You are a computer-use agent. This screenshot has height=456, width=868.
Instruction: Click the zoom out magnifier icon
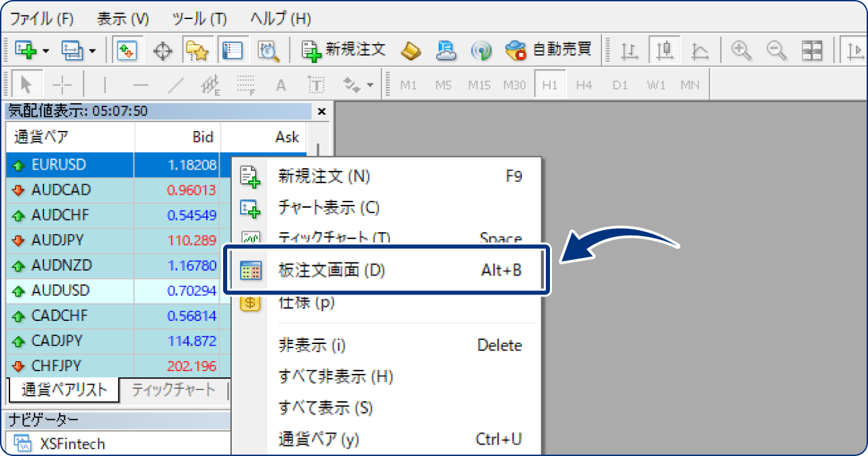click(776, 50)
